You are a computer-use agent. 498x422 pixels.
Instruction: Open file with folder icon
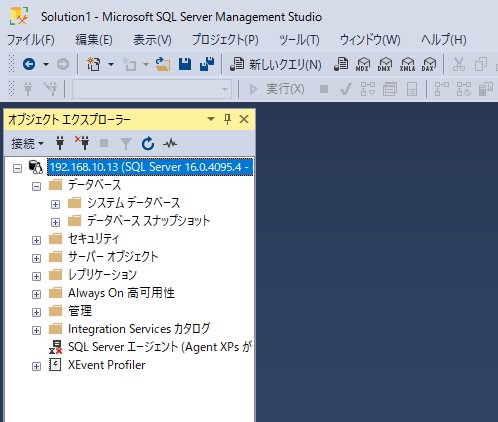(162, 64)
